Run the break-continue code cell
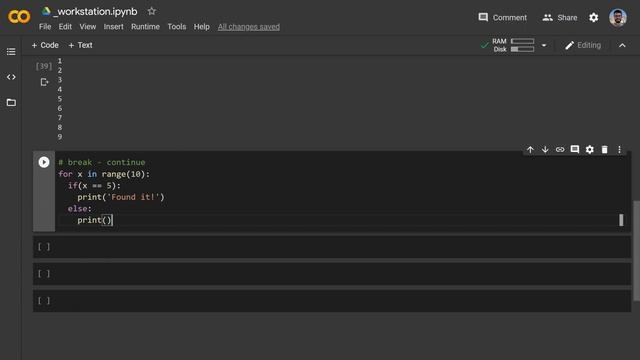Image resolution: width=640 pixels, height=360 pixels. tap(44, 162)
